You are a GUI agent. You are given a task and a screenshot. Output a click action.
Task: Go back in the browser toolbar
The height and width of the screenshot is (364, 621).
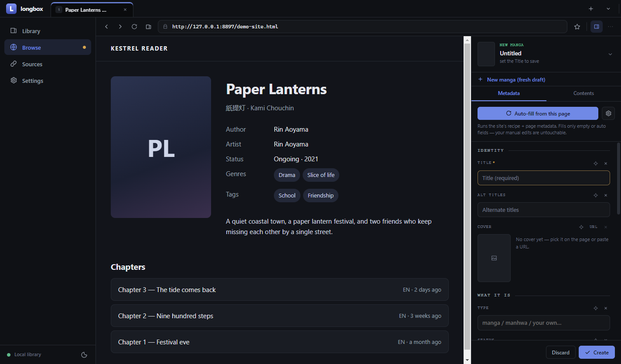(x=106, y=27)
